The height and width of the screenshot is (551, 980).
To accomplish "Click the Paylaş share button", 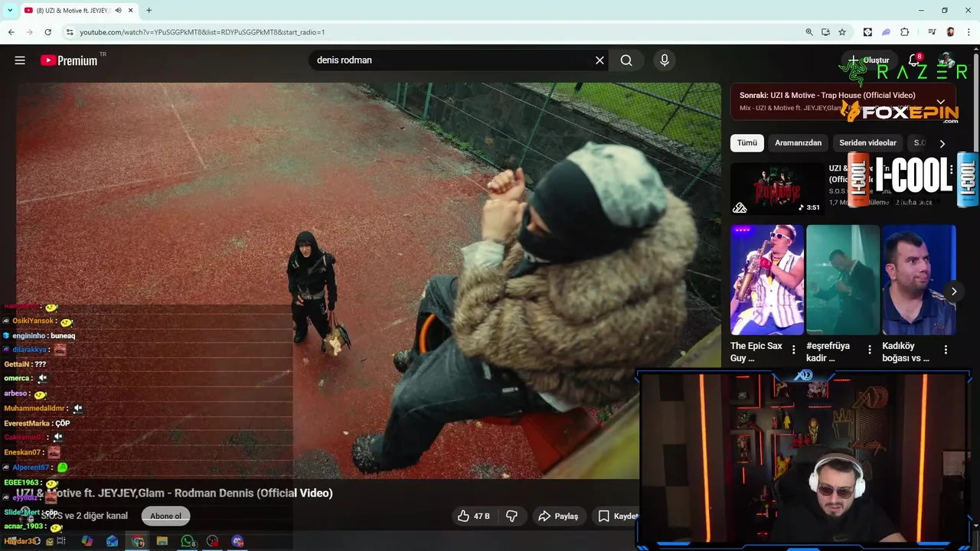I will click(558, 517).
